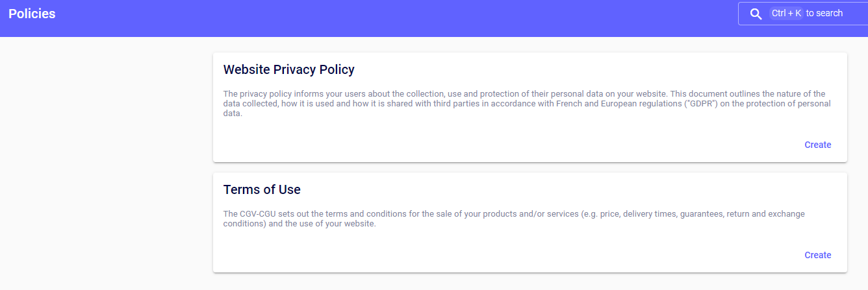Select the Website Privacy Policy heading

point(288,69)
